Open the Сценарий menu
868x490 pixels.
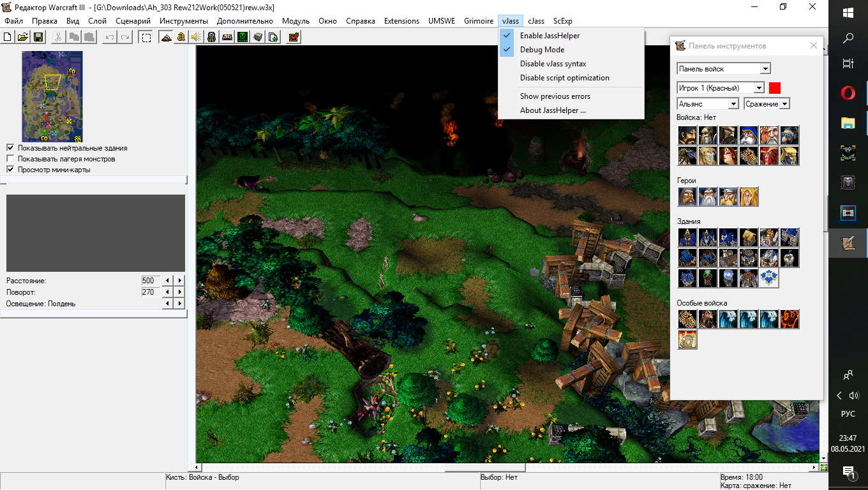[133, 21]
